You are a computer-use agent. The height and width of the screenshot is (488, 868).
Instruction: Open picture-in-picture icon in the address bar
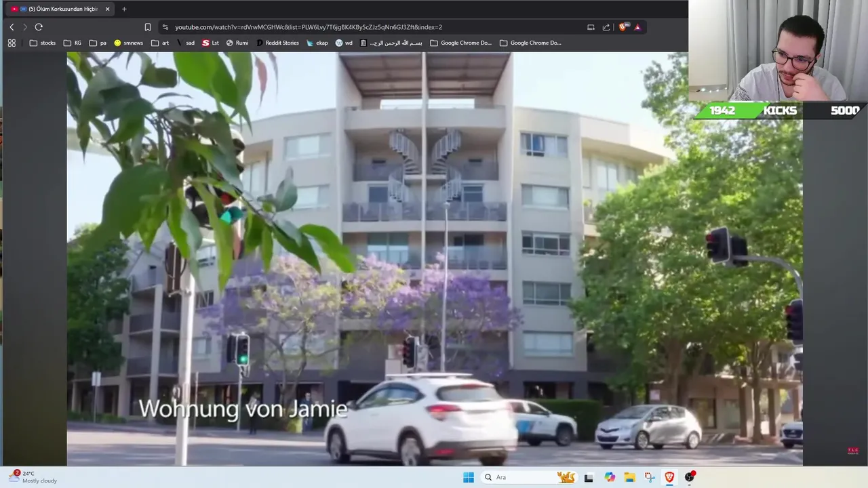click(591, 27)
